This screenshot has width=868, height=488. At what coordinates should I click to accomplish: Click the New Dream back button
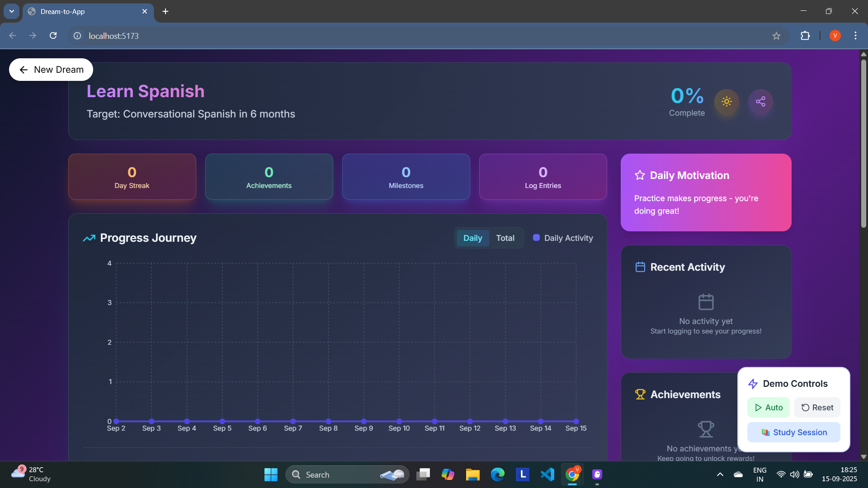point(51,70)
